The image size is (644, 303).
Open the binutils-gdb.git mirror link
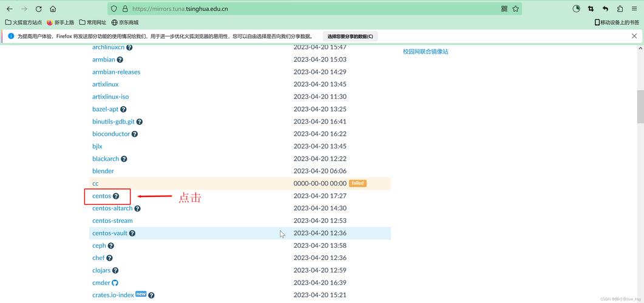[114, 122]
